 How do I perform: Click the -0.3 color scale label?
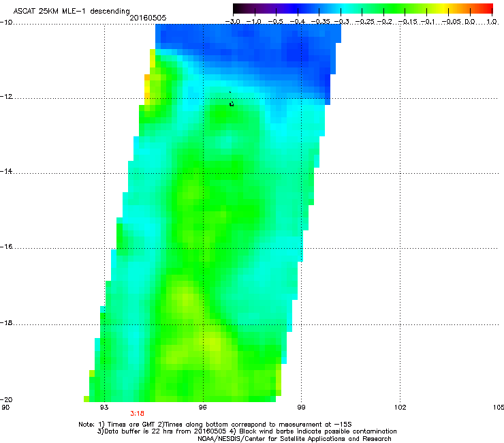pyautogui.click(x=341, y=22)
